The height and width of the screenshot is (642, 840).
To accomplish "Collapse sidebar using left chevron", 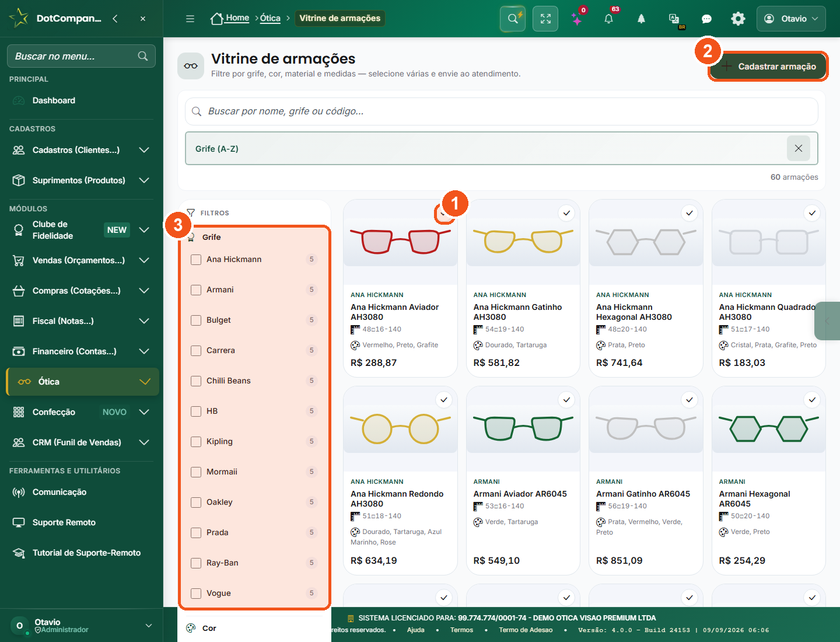I will coord(115,19).
